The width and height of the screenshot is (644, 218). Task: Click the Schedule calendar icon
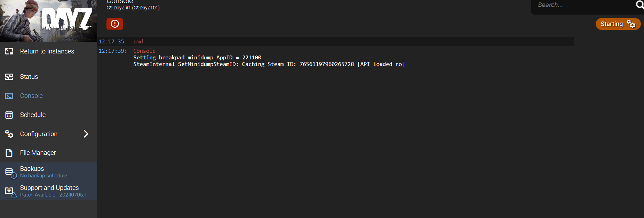click(9, 115)
